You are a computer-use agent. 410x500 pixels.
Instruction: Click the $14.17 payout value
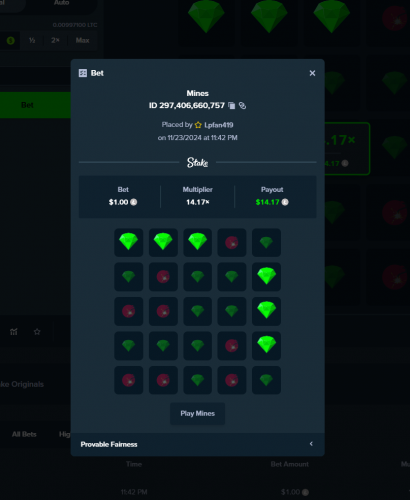(x=267, y=202)
